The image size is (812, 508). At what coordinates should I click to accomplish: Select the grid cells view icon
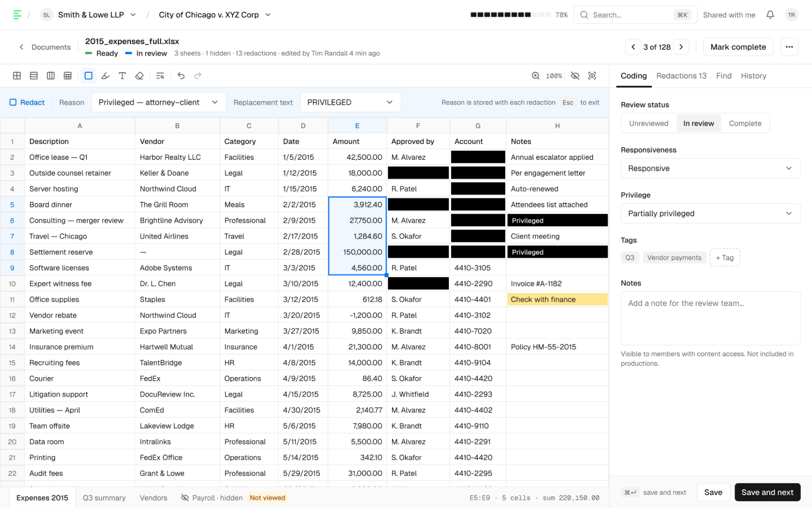point(17,76)
